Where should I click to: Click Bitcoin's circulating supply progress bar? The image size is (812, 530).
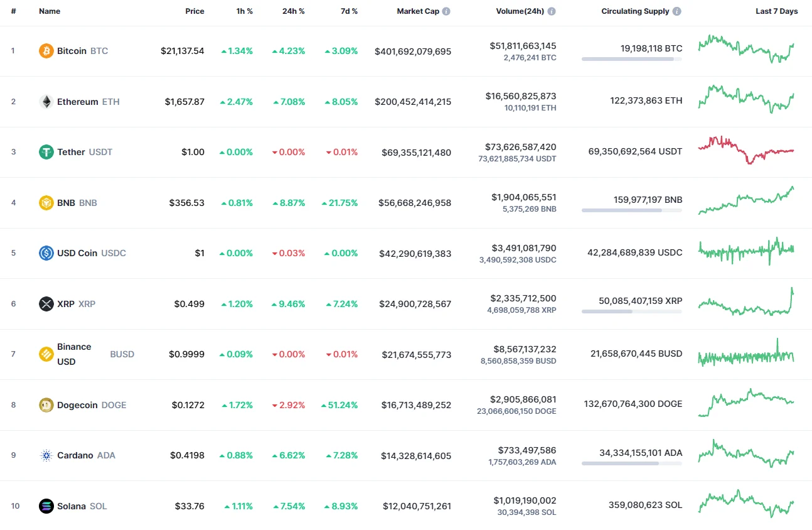(x=631, y=59)
